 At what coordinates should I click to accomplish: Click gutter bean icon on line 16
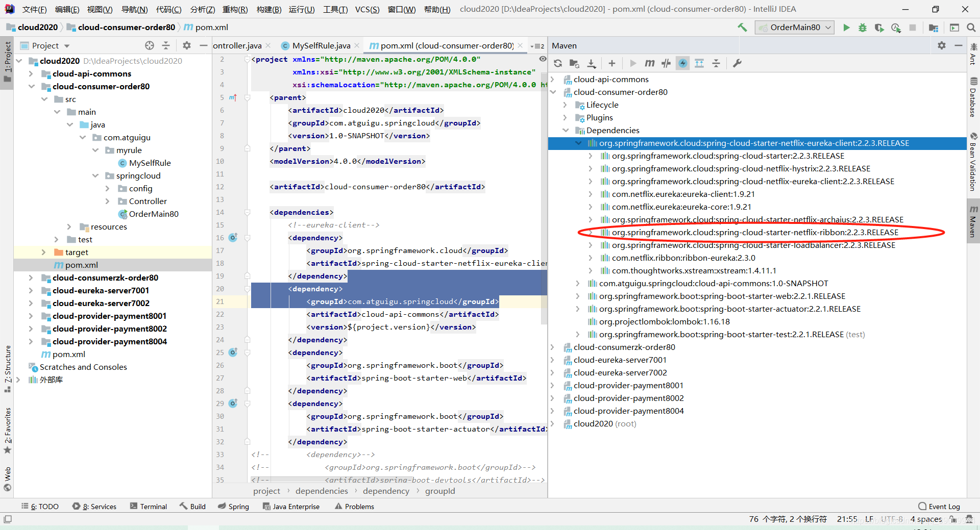coord(233,237)
